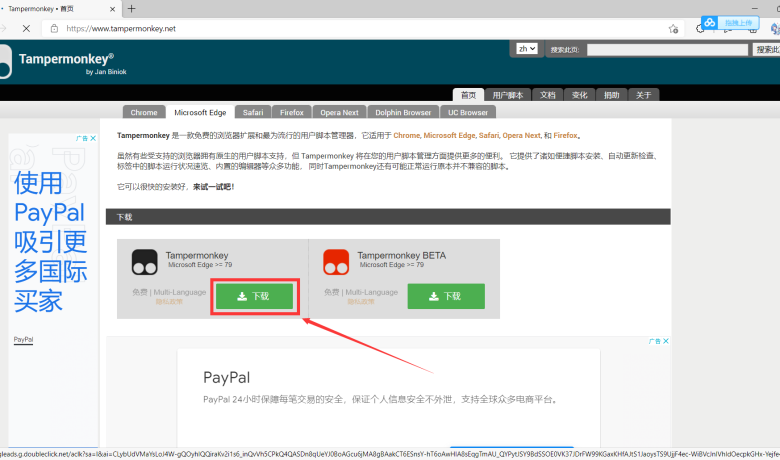780x460 pixels.
Task: Switch to the UC Browser tab
Action: (x=468, y=112)
